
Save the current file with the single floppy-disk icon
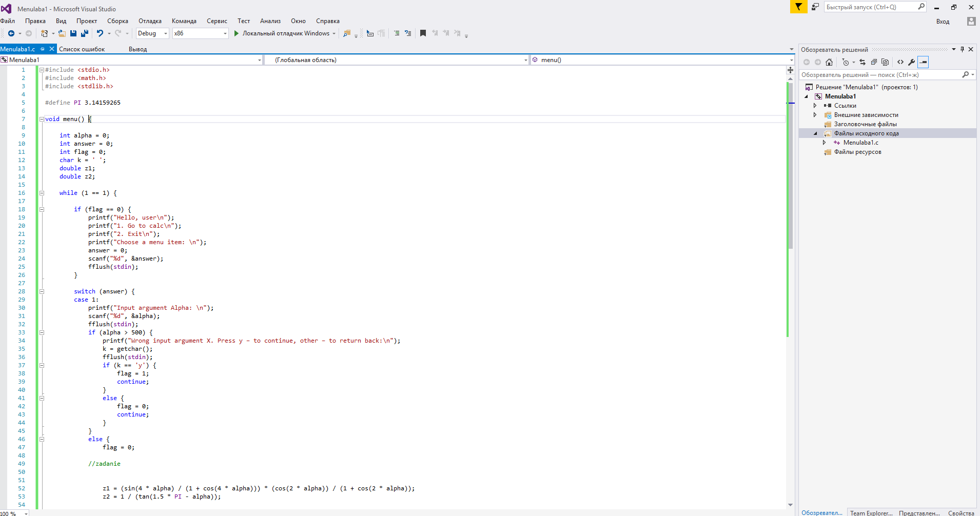coord(73,33)
